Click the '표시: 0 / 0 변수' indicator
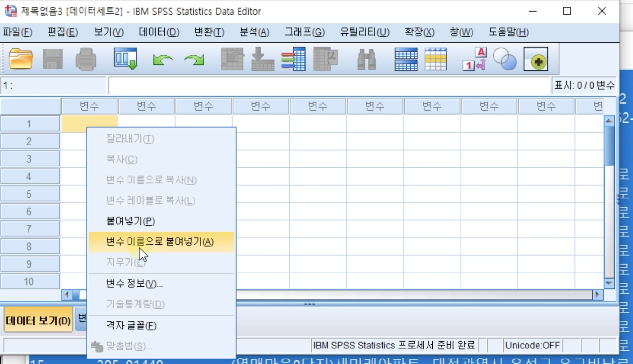 pos(584,85)
